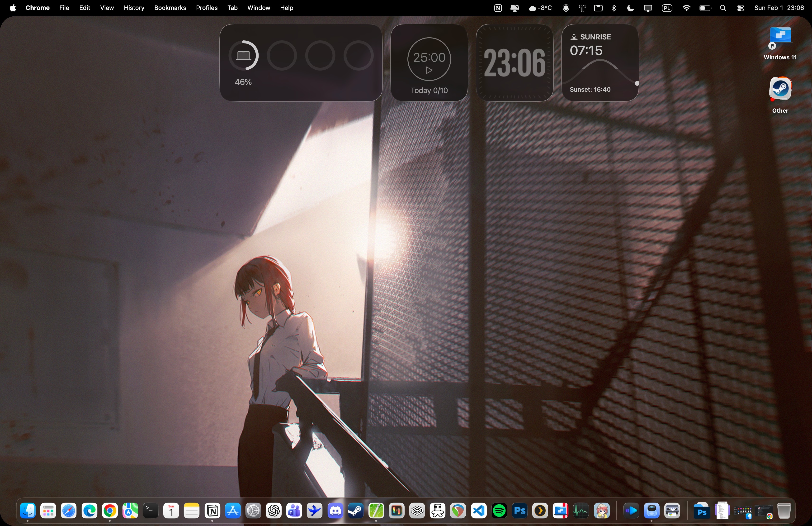
Task: Start the 25:00 focus timer
Action: [x=429, y=70]
